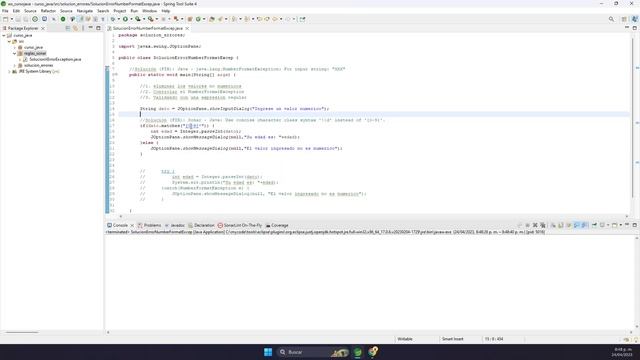
Task: Maximize the Console view
Action: 635,225
